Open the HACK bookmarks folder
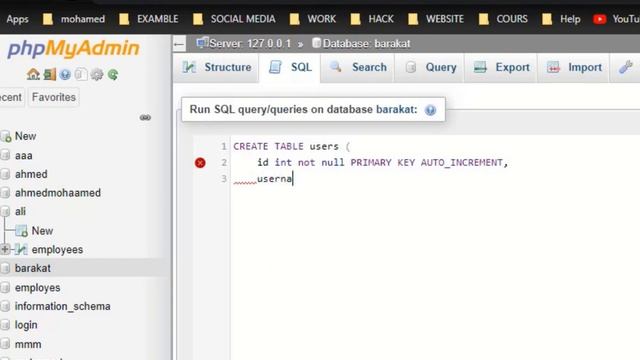Screen dimensions: 640x360 [x=372, y=19]
